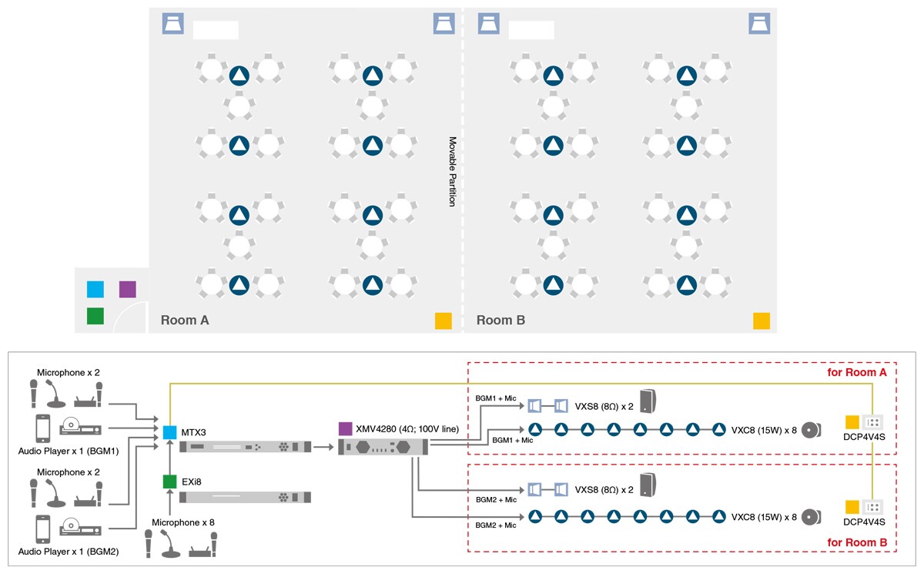Click the Room B label on the floor plan
The height and width of the screenshot is (574, 924).
point(500,320)
